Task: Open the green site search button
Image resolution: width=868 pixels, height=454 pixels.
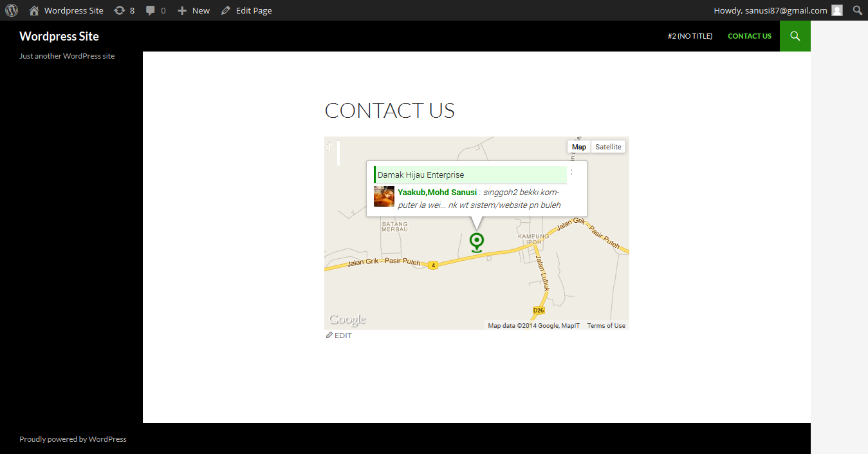Action: [x=795, y=36]
